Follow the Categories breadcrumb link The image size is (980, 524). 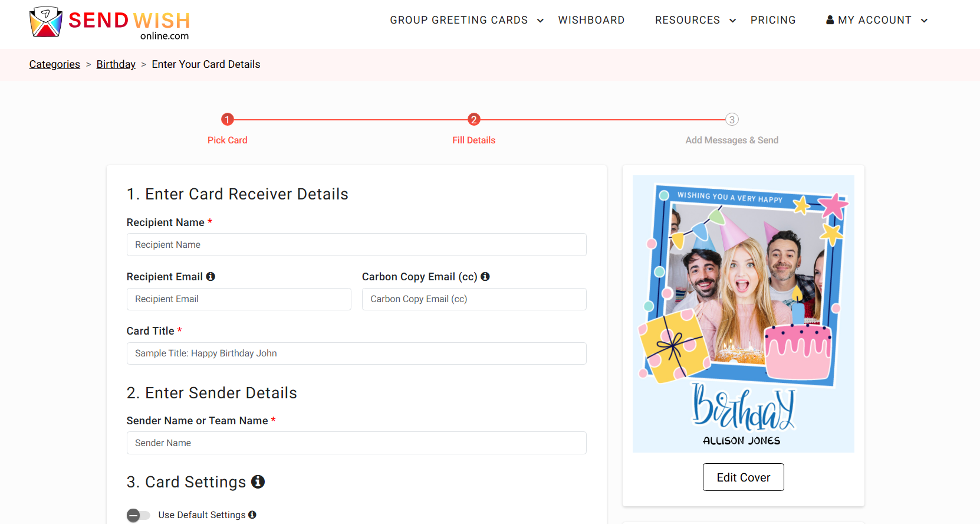pyautogui.click(x=55, y=64)
